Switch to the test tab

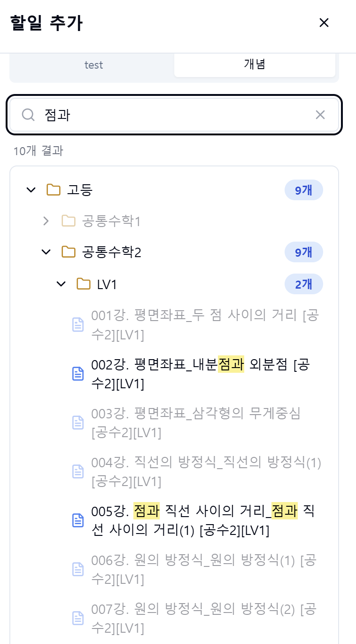93,65
